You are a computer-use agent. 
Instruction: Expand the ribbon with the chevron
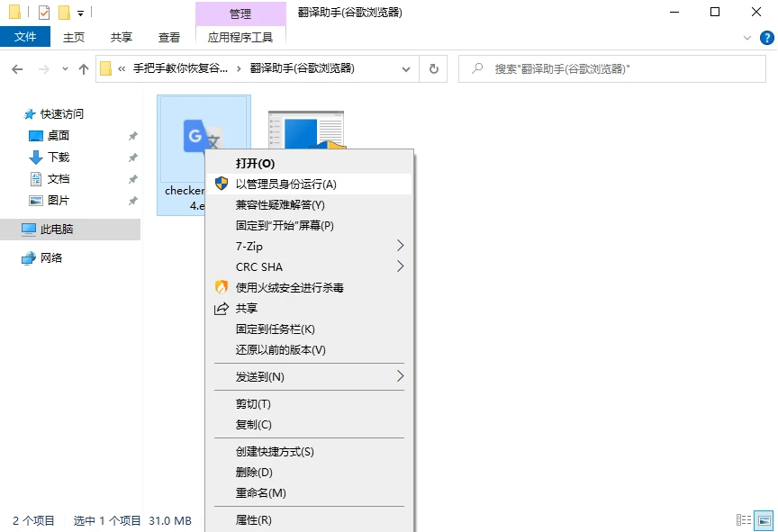coord(746,38)
